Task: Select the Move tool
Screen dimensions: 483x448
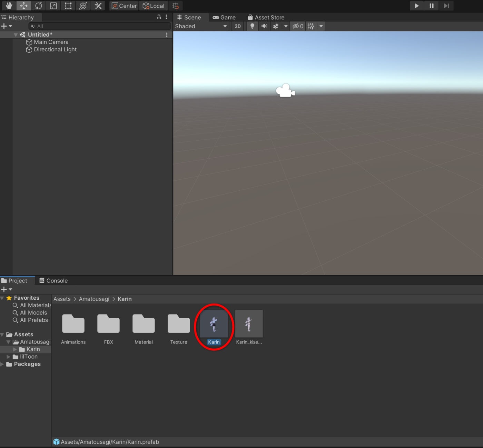Action: pyautogui.click(x=23, y=6)
